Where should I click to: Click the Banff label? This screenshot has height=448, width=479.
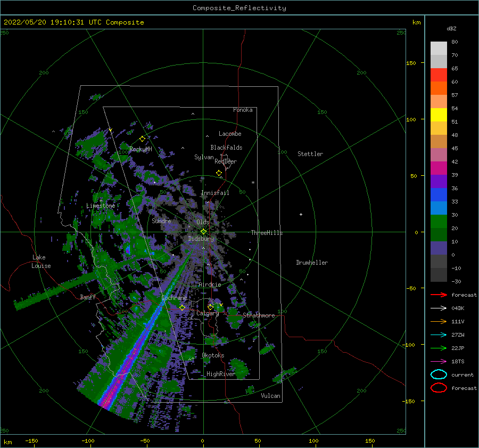coord(88,297)
